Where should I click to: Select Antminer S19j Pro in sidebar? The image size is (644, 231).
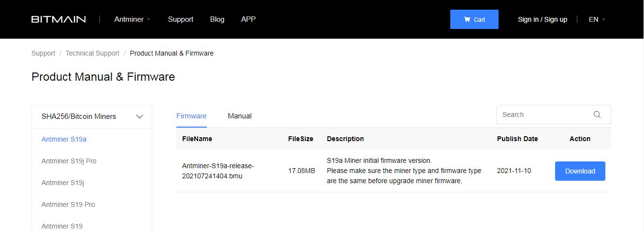click(x=69, y=161)
